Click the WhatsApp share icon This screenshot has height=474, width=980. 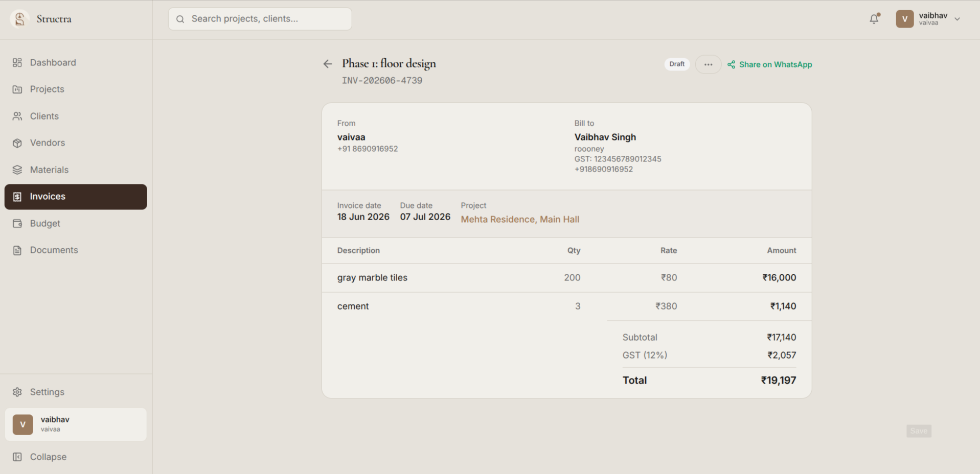(732, 64)
